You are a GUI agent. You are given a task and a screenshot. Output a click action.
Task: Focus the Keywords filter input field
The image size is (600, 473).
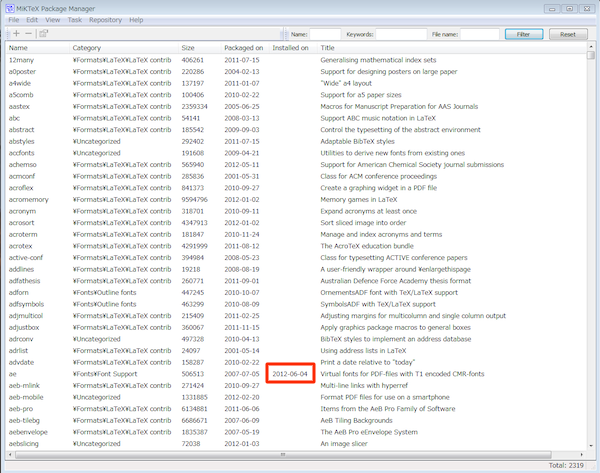coord(401,34)
